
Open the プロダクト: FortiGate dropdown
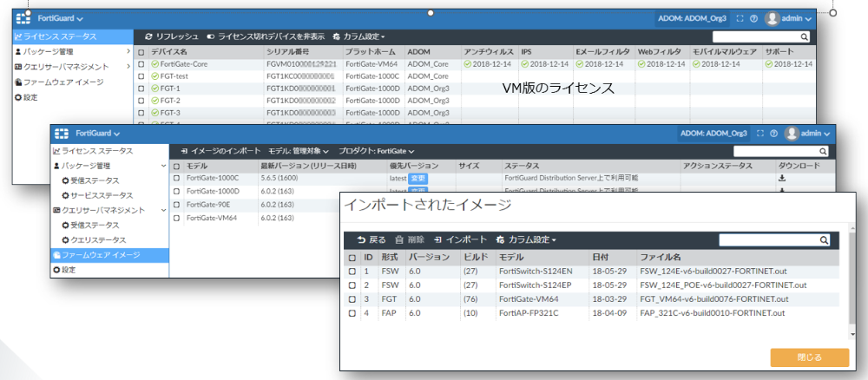click(377, 151)
